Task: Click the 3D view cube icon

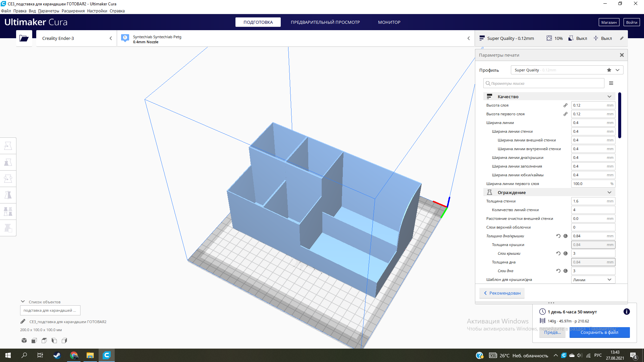Action: coord(24,341)
